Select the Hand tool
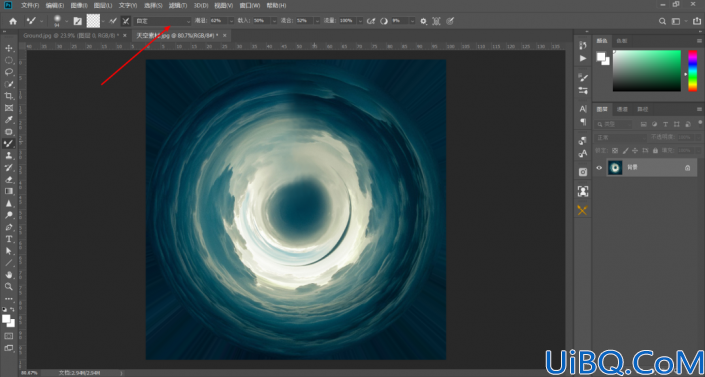This screenshot has width=705, height=377. (x=9, y=274)
